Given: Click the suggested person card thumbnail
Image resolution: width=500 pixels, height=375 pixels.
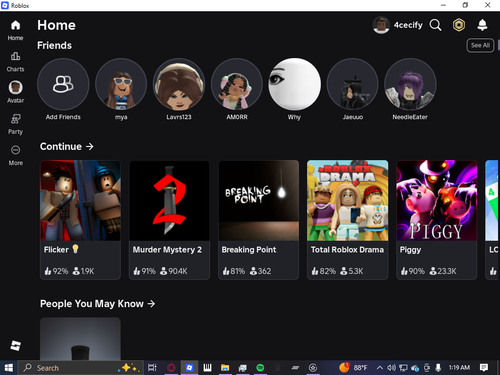Looking at the screenshot, I should (80, 339).
